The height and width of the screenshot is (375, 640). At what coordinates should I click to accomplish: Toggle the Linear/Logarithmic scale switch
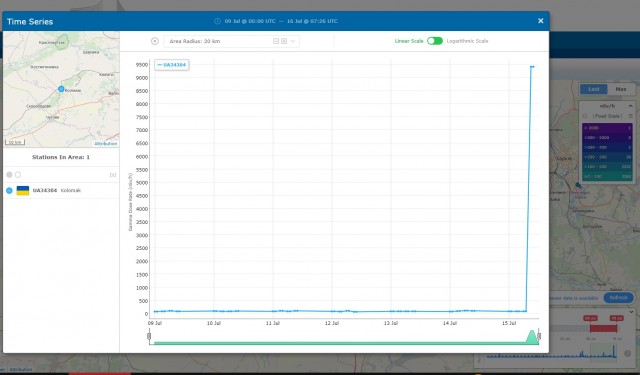435,41
